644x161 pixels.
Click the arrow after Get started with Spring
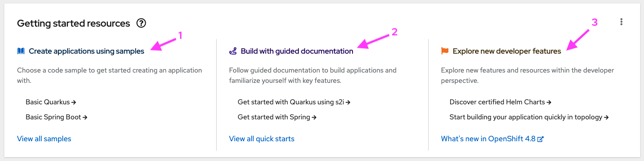(314, 117)
